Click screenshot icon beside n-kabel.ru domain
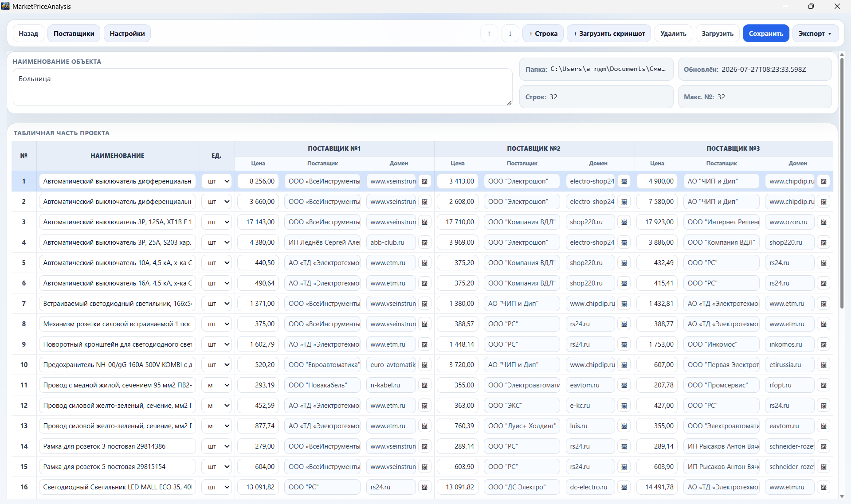Screen dimensions: 851x504 424,385
